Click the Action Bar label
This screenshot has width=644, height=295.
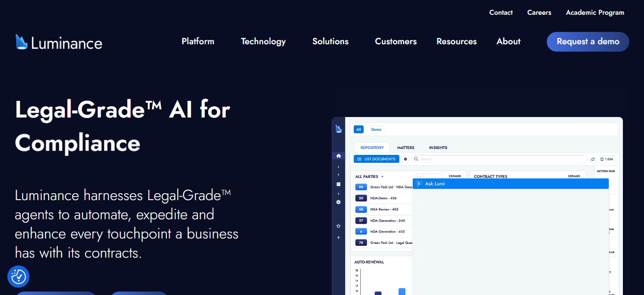(x=606, y=171)
